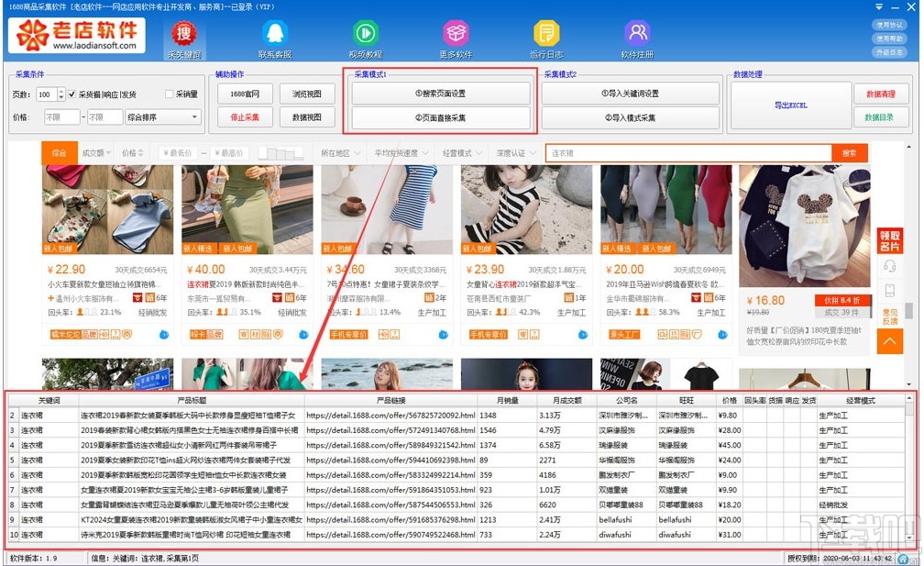Open 联系客服 customer service chat icon

pyautogui.click(x=274, y=31)
